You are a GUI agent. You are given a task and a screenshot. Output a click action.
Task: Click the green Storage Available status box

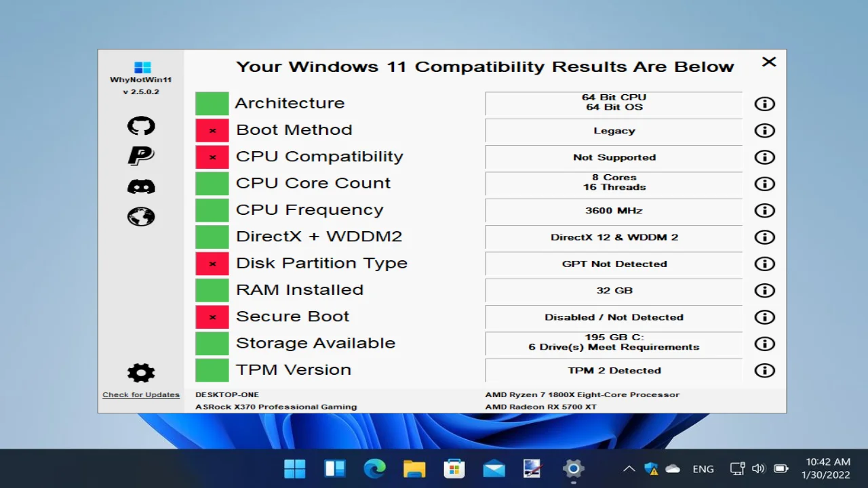coord(212,344)
